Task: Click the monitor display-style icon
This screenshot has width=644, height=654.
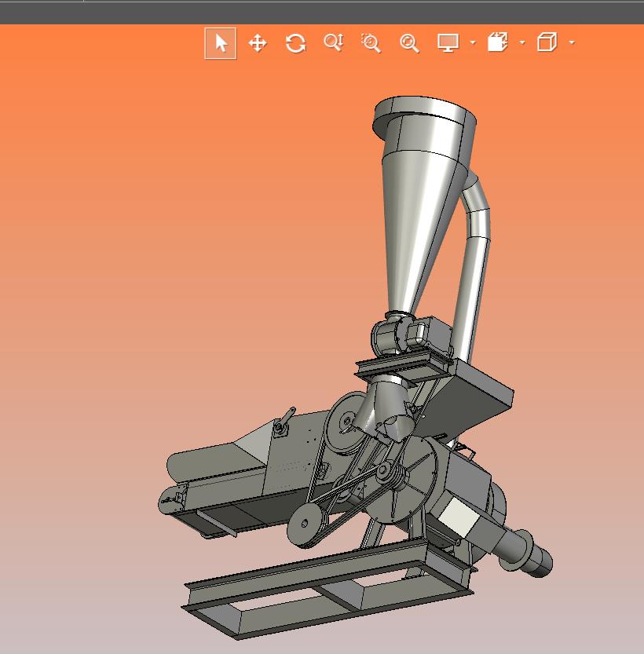Action: (x=448, y=43)
